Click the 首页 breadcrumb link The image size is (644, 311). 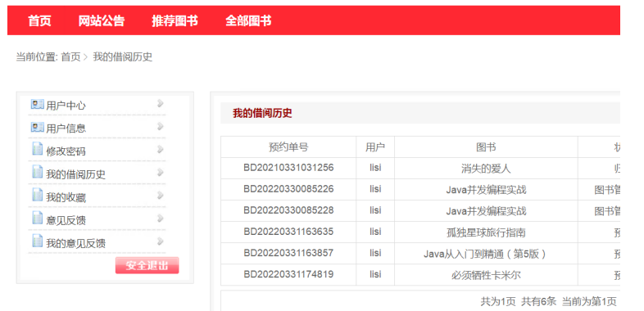tap(70, 57)
